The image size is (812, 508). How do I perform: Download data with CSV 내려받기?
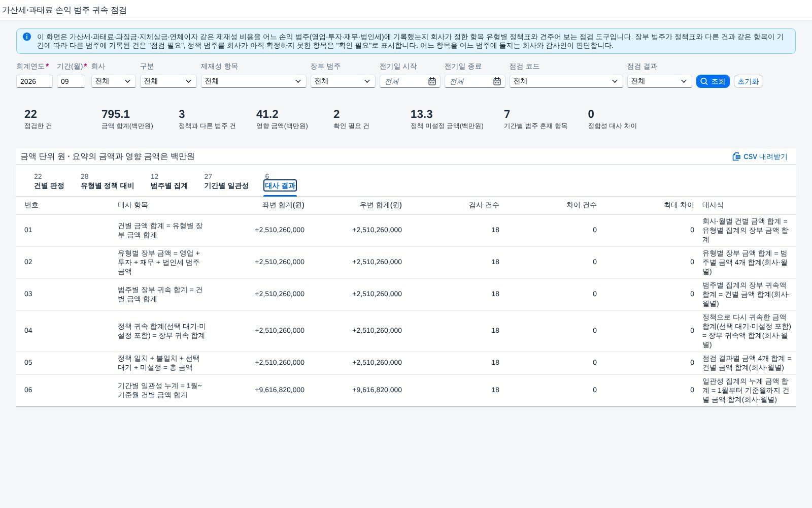click(760, 156)
